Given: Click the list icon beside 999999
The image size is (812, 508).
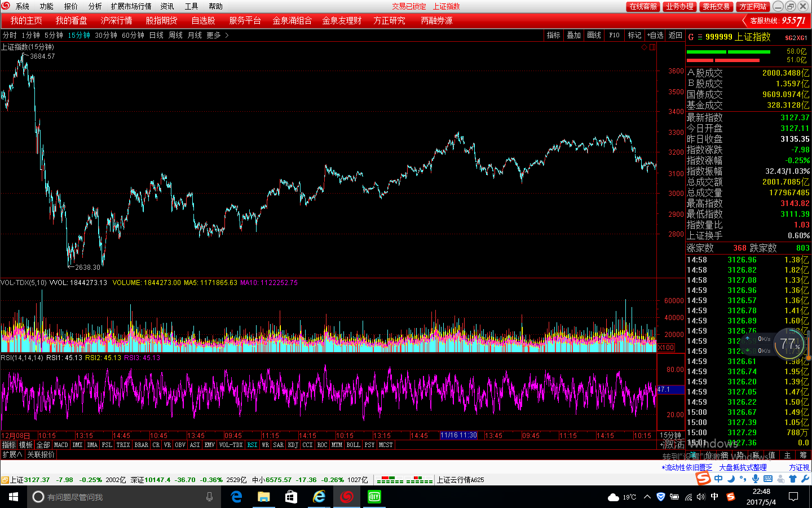Looking at the screenshot, I should tap(700, 37).
